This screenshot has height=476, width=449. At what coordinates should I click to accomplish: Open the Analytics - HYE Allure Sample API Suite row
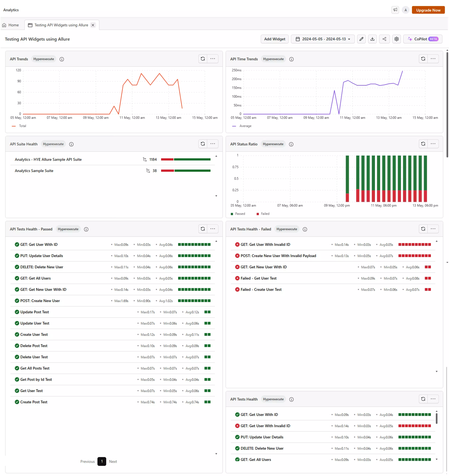[112, 159]
